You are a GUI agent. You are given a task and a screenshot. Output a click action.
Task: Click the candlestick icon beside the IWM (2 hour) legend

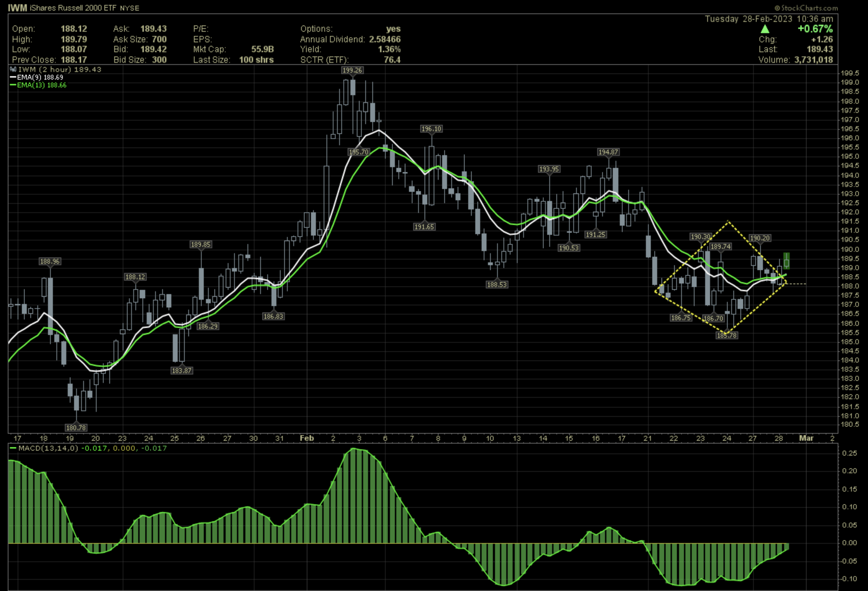[x=13, y=69]
